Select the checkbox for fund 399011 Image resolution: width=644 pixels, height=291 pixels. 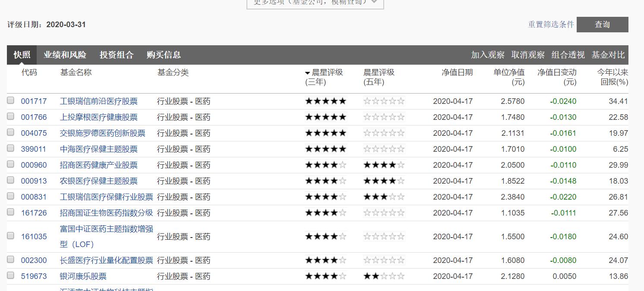click(x=11, y=148)
